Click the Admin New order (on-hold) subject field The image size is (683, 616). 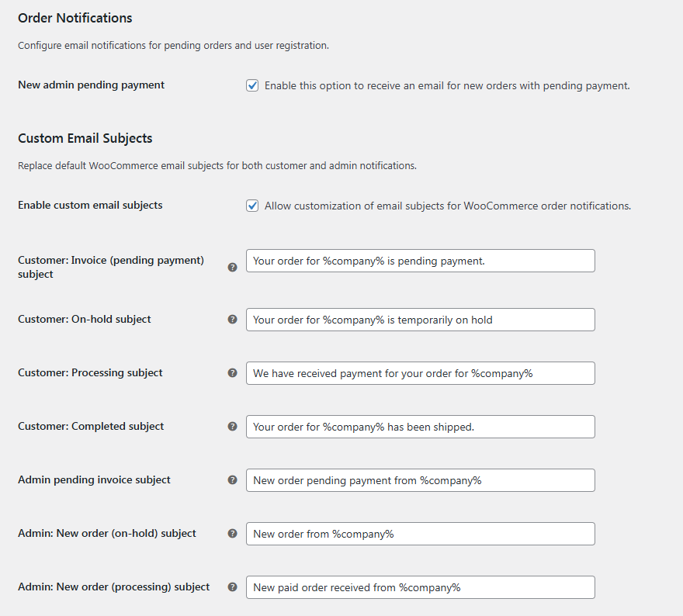pos(420,534)
